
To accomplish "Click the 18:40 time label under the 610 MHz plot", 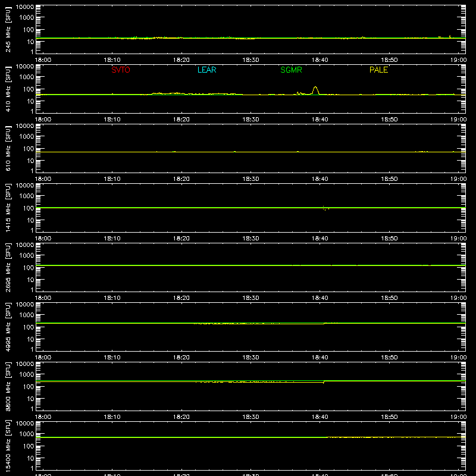I will [x=320, y=179].
